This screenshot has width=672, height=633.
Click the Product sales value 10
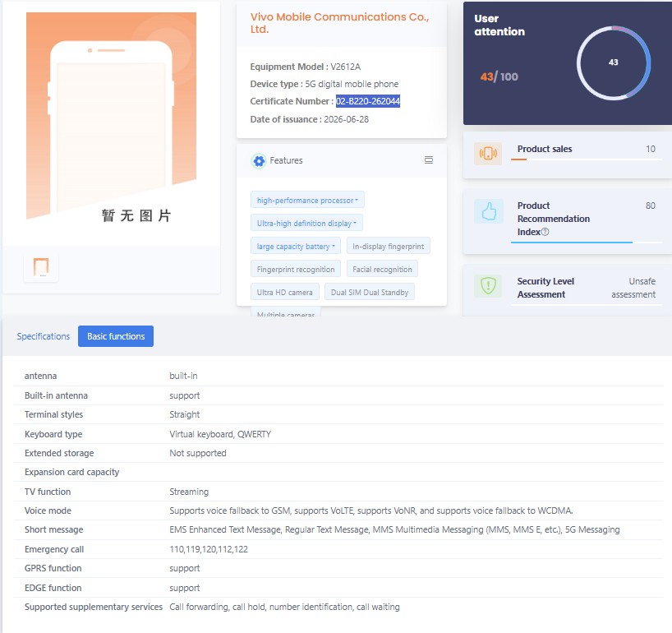pyautogui.click(x=651, y=149)
